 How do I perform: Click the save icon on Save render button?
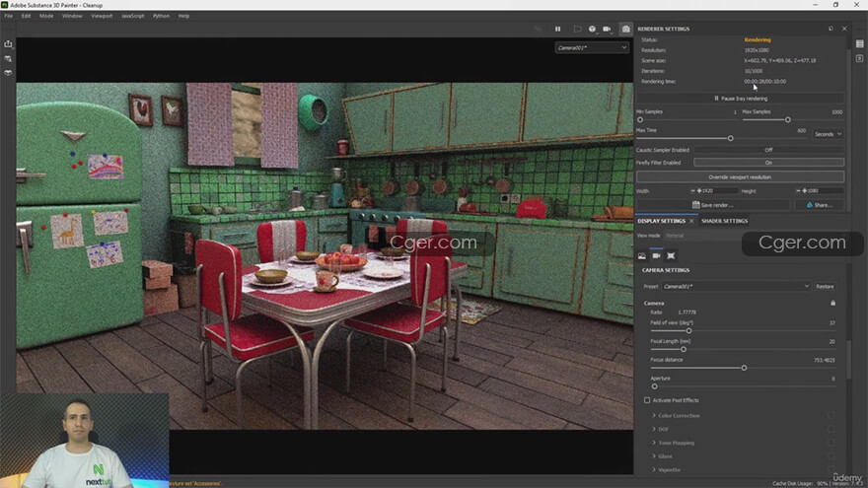point(695,205)
